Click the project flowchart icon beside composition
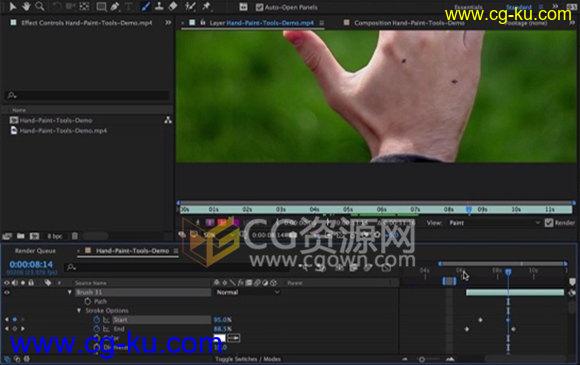The height and width of the screenshot is (365, 580). click(168, 120)
